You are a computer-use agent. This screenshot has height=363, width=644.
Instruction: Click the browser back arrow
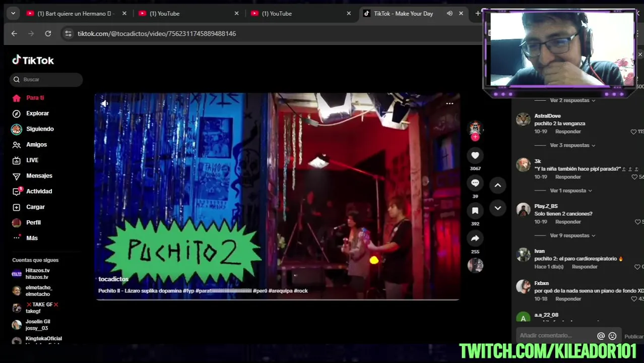pos(14,34)
